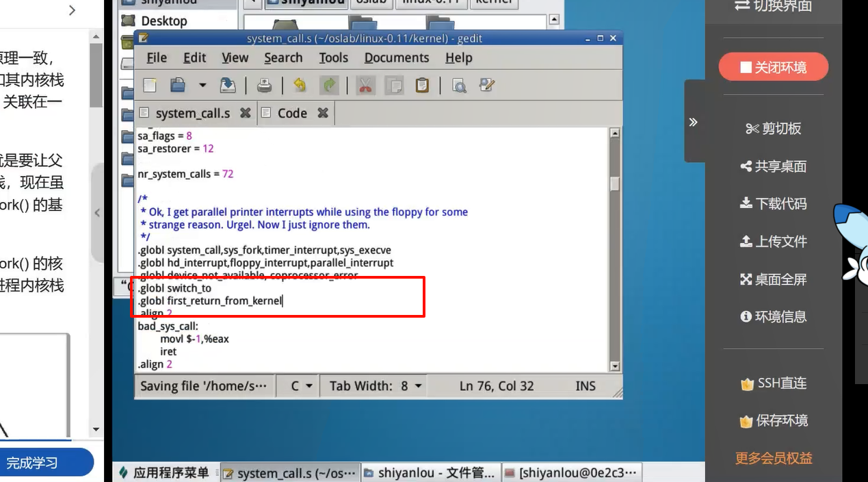Save the file with the toolbar icon
This screenshot has width=868, height=482.
point(227,86)
